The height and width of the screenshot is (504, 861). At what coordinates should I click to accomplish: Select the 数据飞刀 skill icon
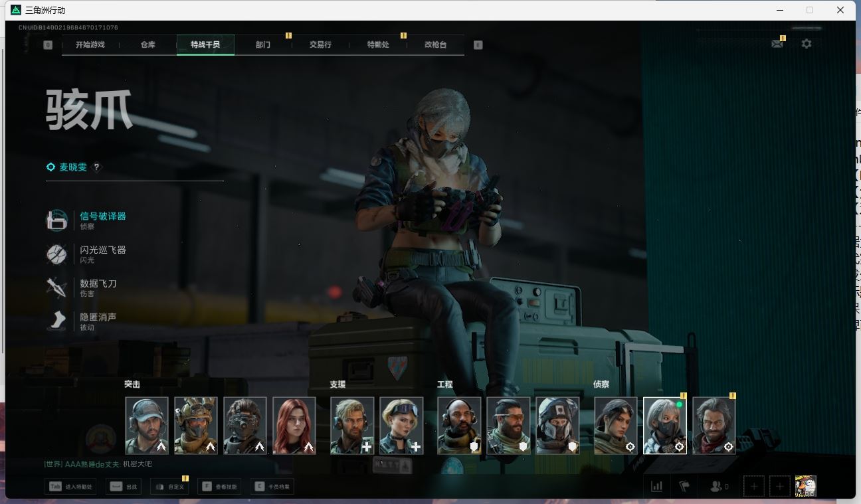tap(56, 288)
